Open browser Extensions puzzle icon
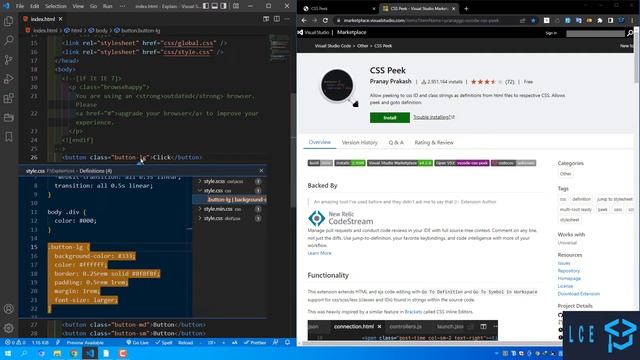Viewport: 640px width, 360px height. 600,20
